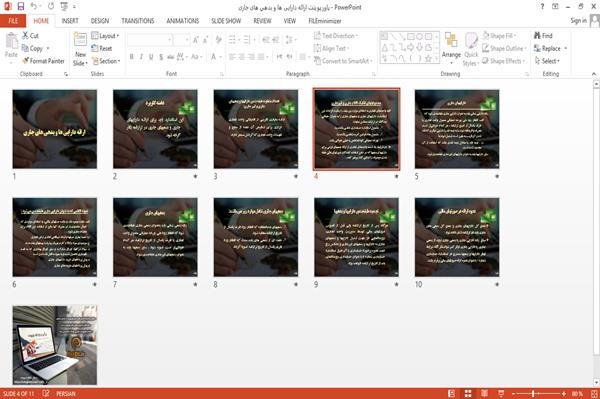
Task: Switch to Slide Sorter view icon
Action: pos(468,394)
